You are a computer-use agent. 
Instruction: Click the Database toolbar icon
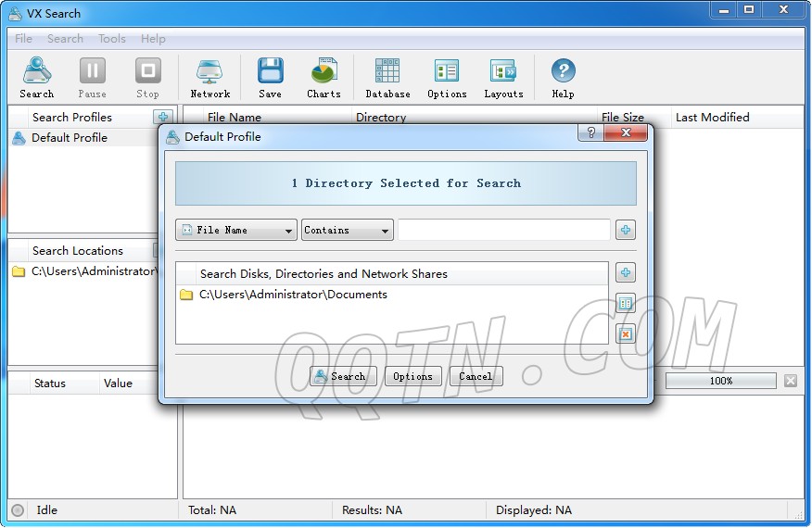point(387,78)
